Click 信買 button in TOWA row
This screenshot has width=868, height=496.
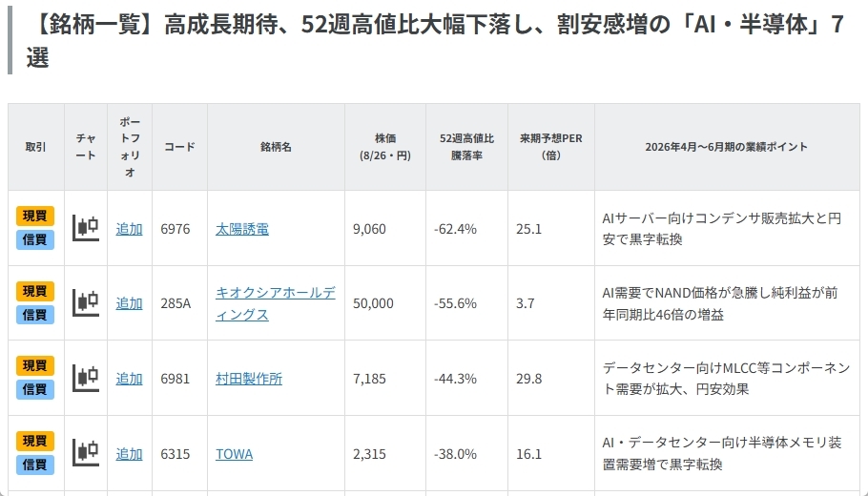(x=35, y=465)
